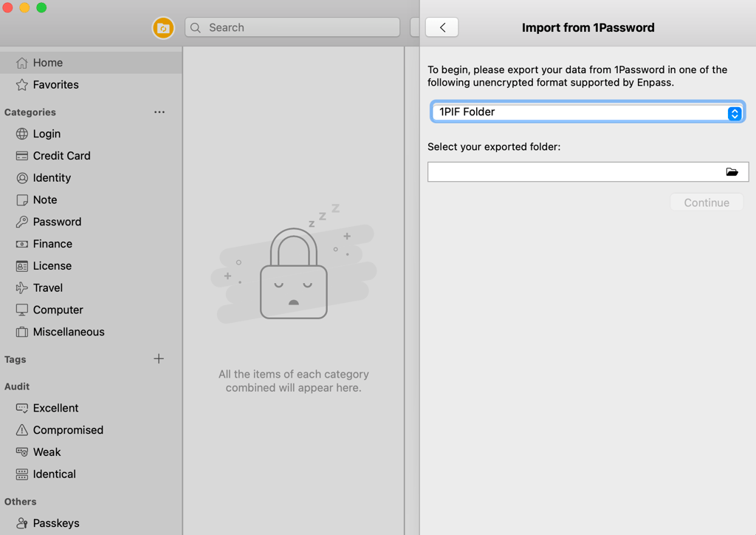Select Home in the sidebar

[x=91, y=63]
